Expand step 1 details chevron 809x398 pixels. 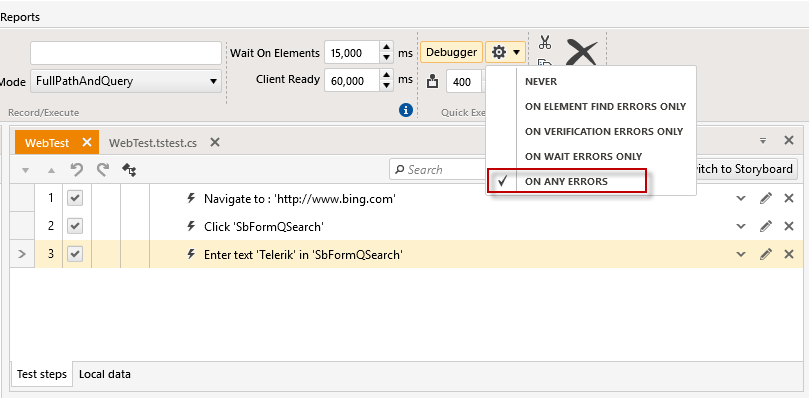tap(741, 198)
